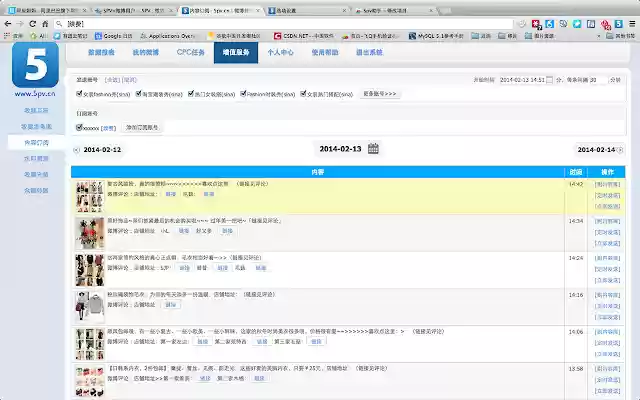Click the interval field showing 30
This screenshot has width=640, height=400.
598,80
